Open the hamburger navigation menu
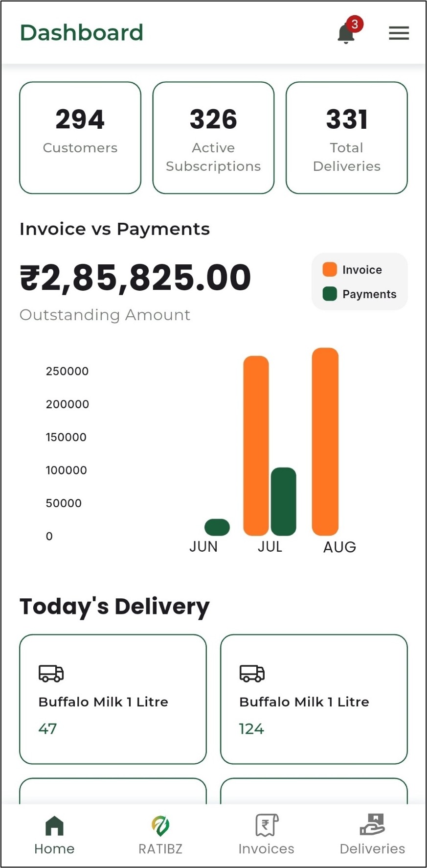 [399, 33]
